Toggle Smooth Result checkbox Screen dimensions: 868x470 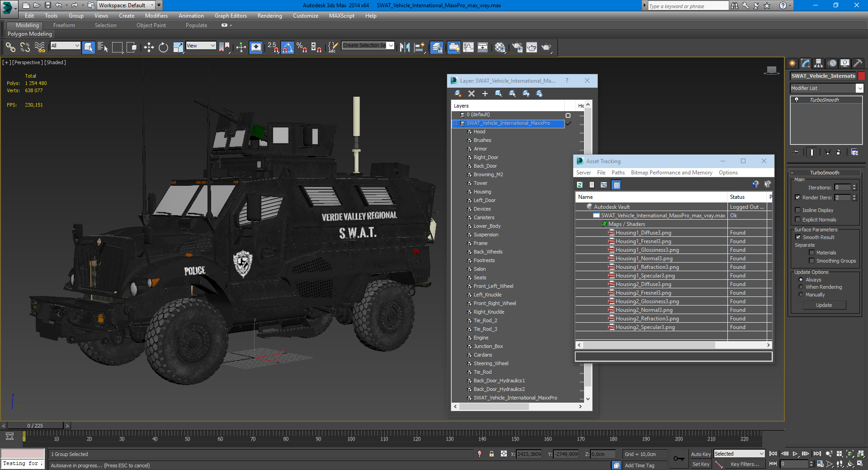tap(798, 237)
